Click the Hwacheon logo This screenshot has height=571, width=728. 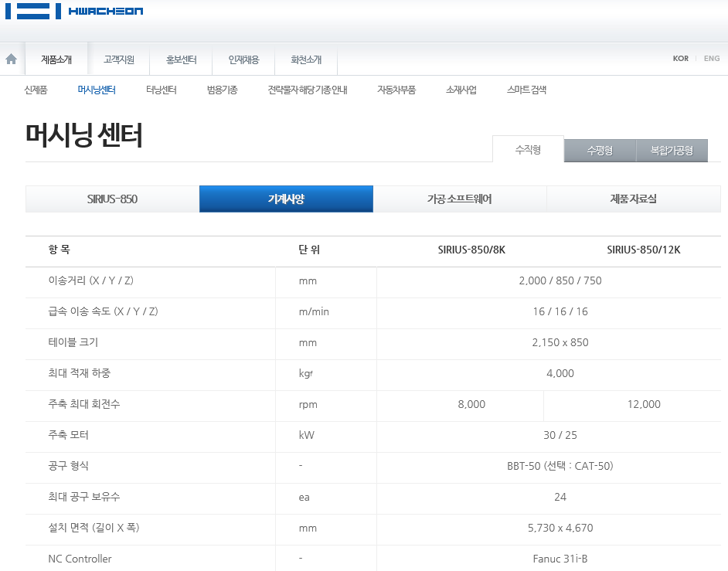74,11
